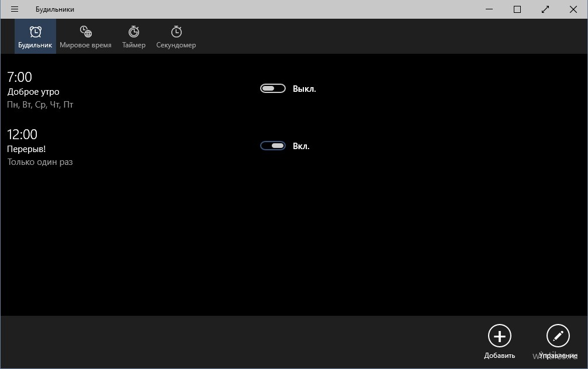Maximize the Будильники window

517,9
